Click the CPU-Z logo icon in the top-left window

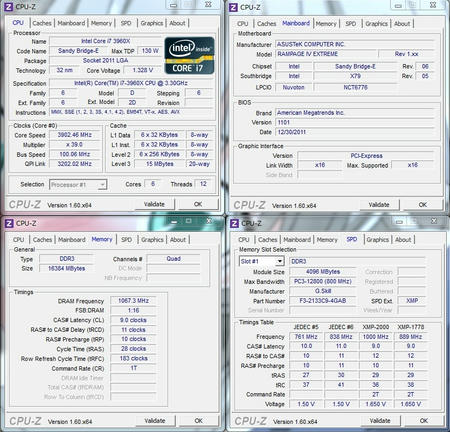(9, 7)
